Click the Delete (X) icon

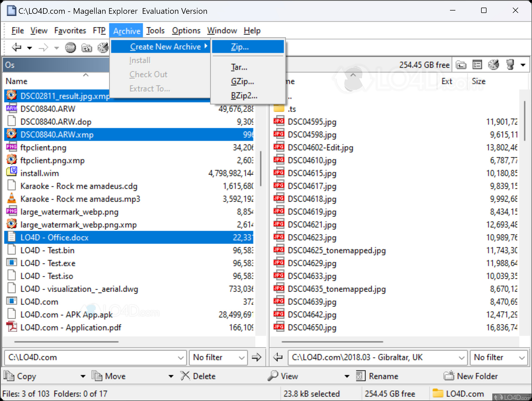(185, 376)
